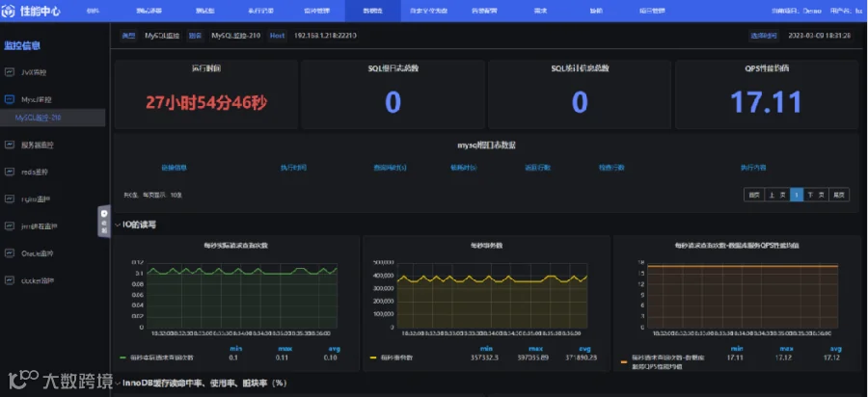Select the MySQL monitoring sidebar icon

[10, 99]
